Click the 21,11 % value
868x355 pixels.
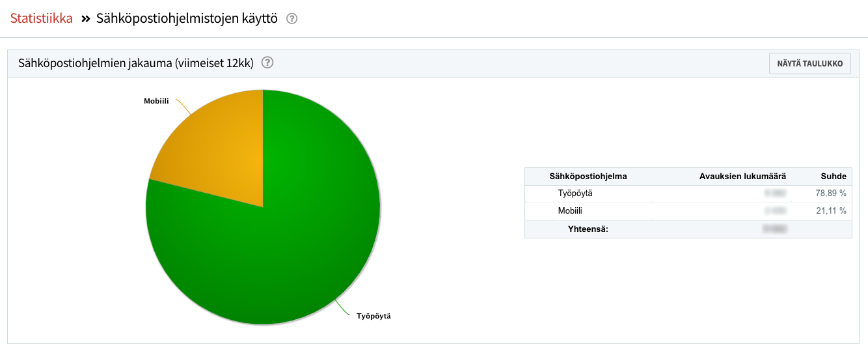(x=831, y=211)
